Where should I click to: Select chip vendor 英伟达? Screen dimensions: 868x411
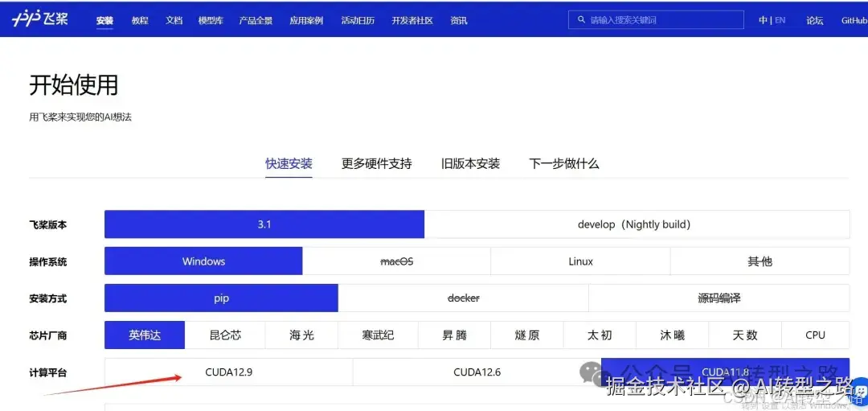(145, 335)
